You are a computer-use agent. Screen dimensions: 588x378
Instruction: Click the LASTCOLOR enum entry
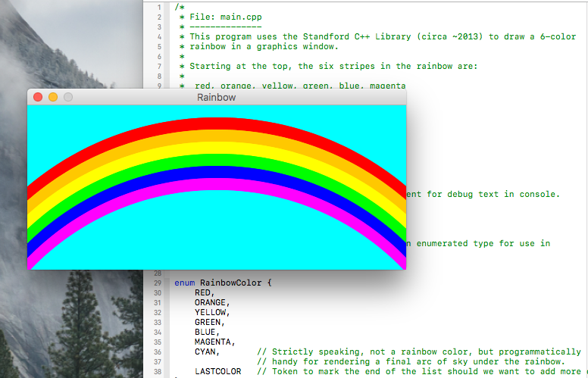(218, 371)
